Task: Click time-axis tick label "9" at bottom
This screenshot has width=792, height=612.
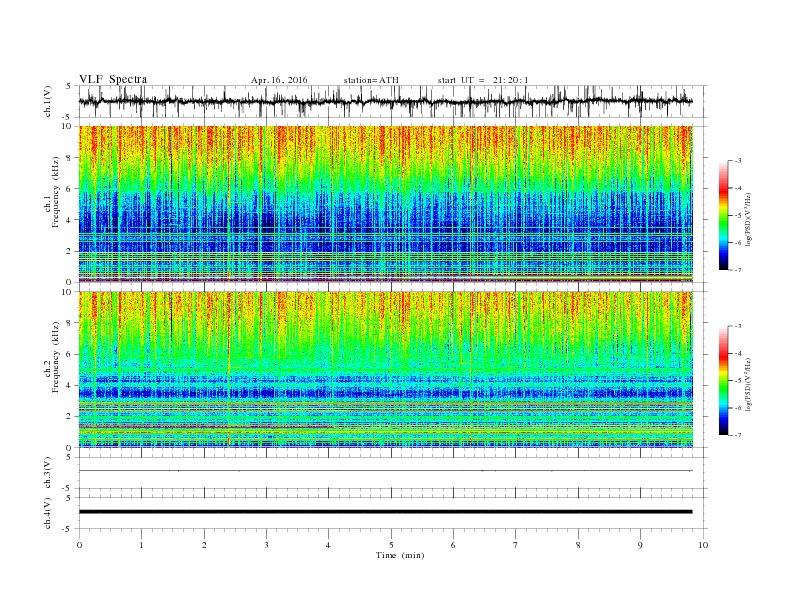Action: [x=640, y=545]
